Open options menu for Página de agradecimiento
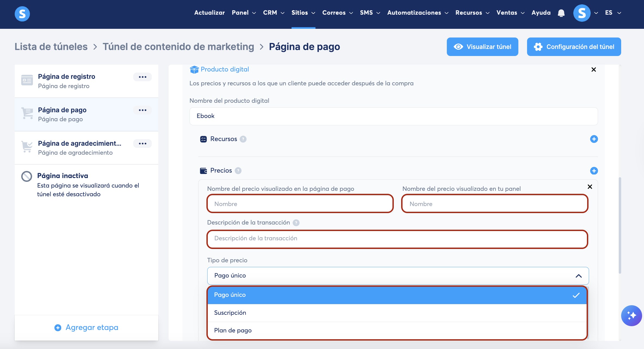The width and height of the screenshot is (644, 349). point(142,144)
